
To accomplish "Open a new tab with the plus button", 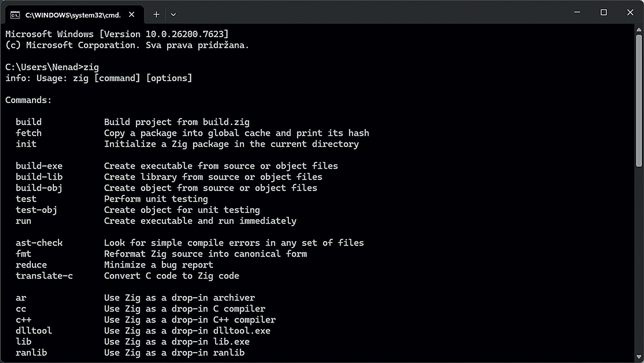I will pyautogui.click(x=156, y=14).
